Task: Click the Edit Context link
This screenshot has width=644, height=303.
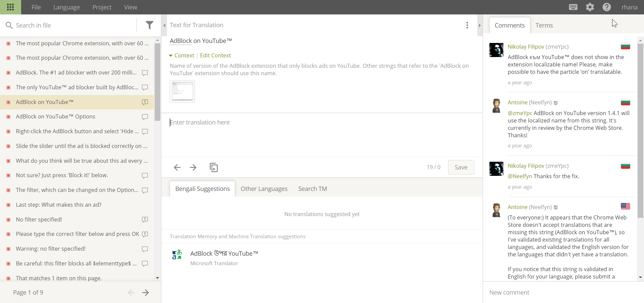Action: 215,55
